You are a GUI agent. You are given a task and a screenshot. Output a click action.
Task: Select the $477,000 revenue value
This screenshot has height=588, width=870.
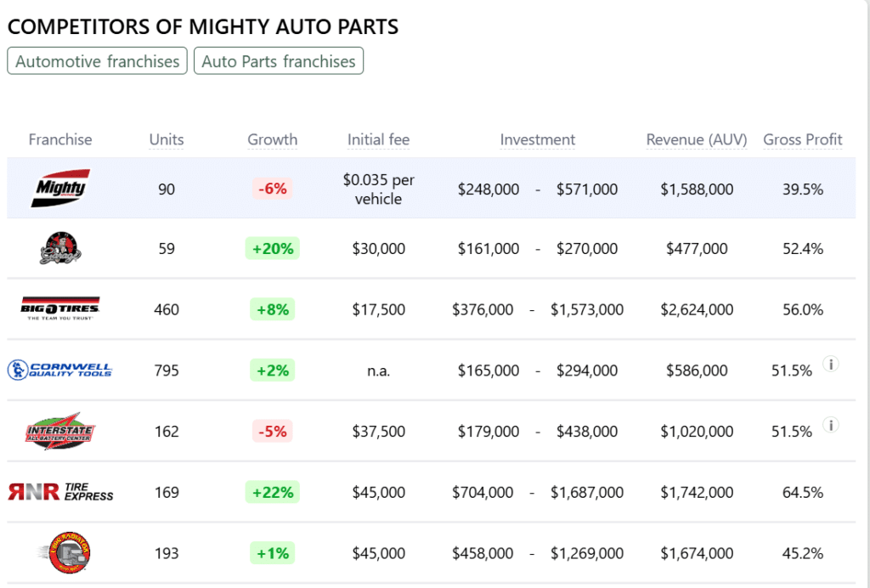[697, 248]
